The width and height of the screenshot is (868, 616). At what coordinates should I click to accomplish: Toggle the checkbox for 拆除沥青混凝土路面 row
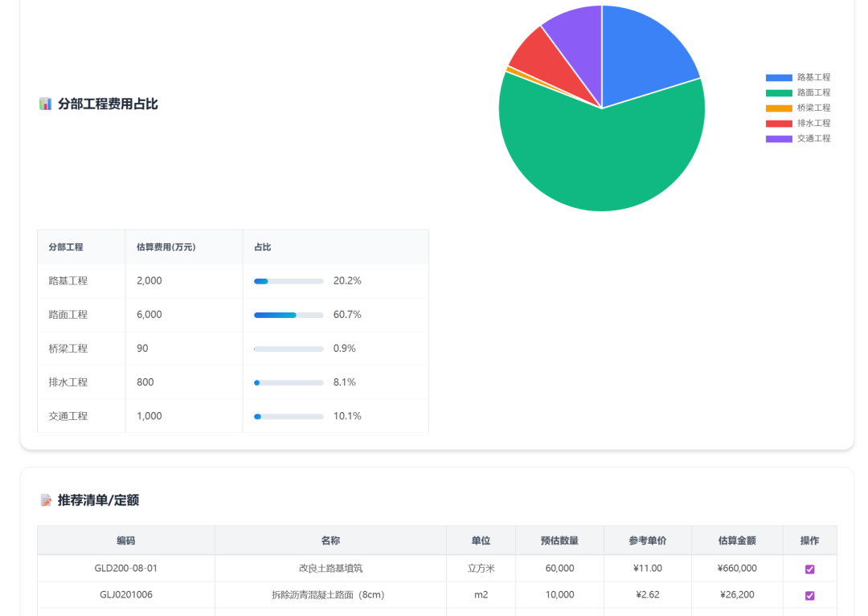pyautogui.click(x=809, y=595)
